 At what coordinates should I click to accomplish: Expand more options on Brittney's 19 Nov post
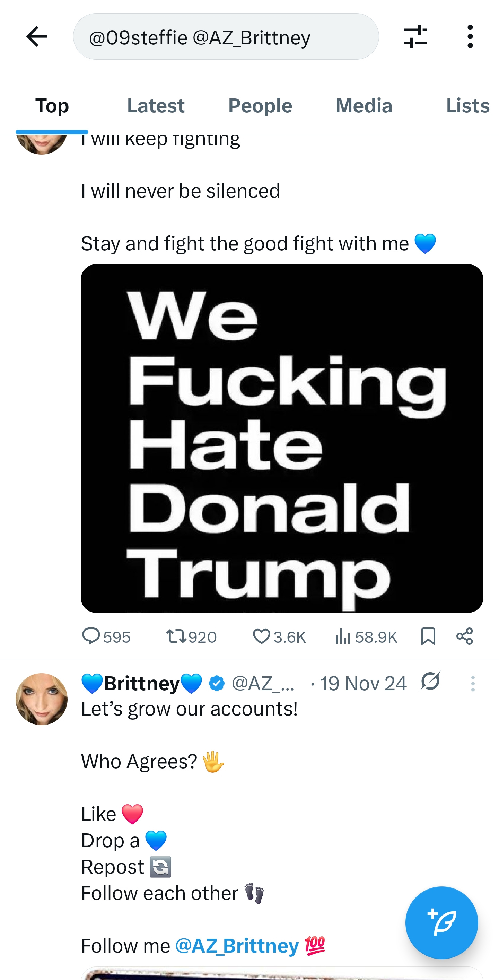473,684
